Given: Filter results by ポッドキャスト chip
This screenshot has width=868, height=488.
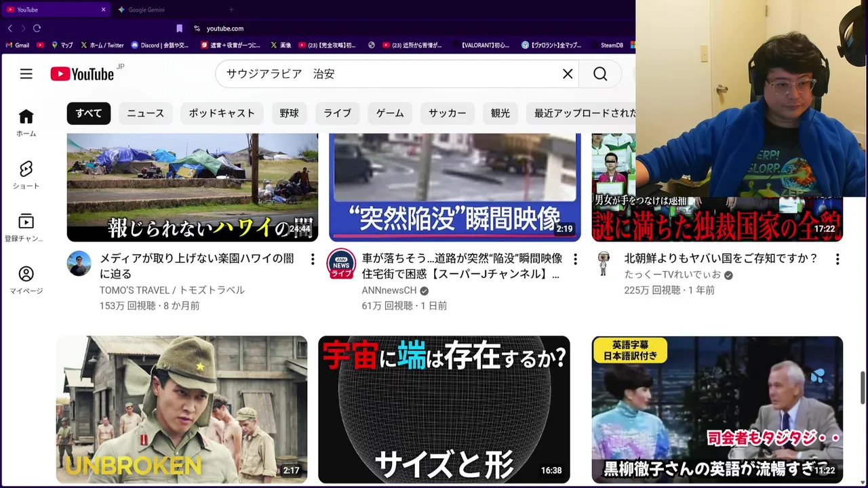Looking at the screenshot, I should (222, 113).
